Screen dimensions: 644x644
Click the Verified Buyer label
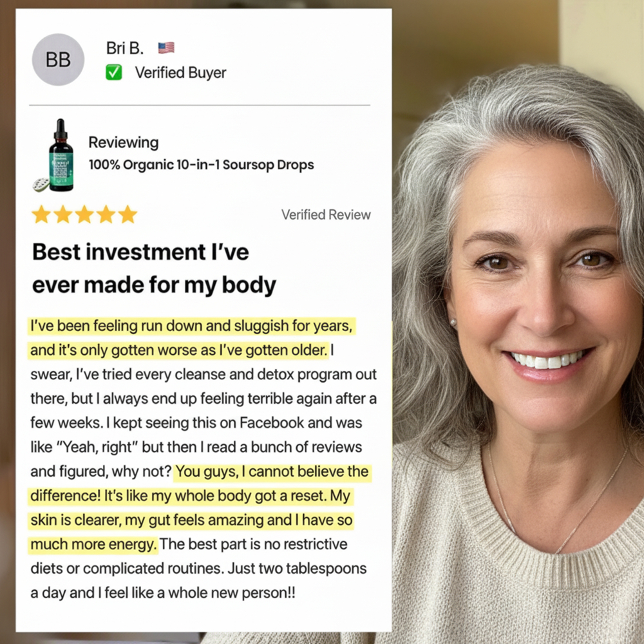tap(181, 73)
